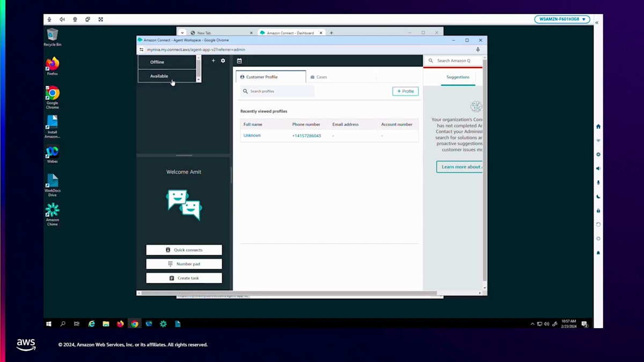Click phone number +14157286043
Screen dimensions: 644x362
click(x=306, y=136)
